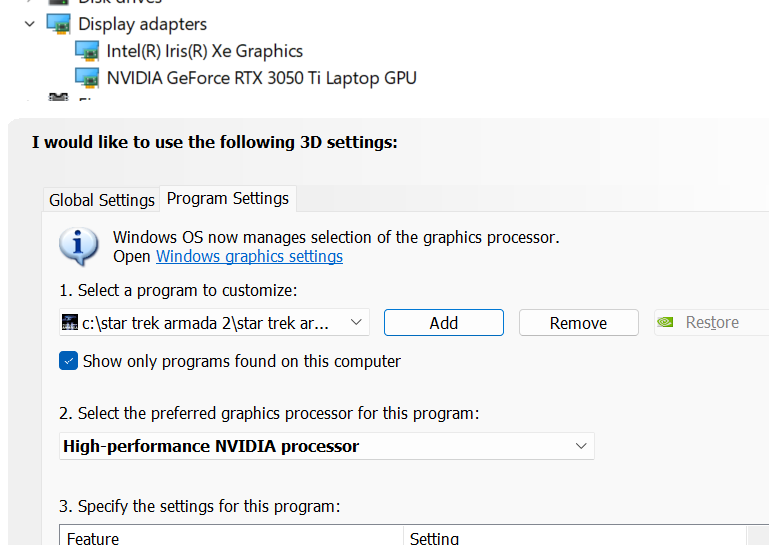Screen dimensions: 769x555
Task: Open the Windows graphics settings link
Action: pyautogui.click(x=249, y=256)
